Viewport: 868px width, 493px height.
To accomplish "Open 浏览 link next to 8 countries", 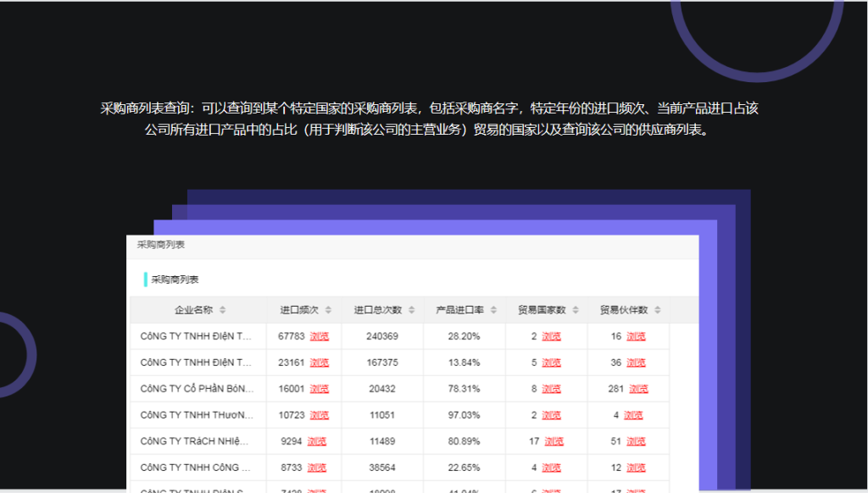I will click(551, 389).
